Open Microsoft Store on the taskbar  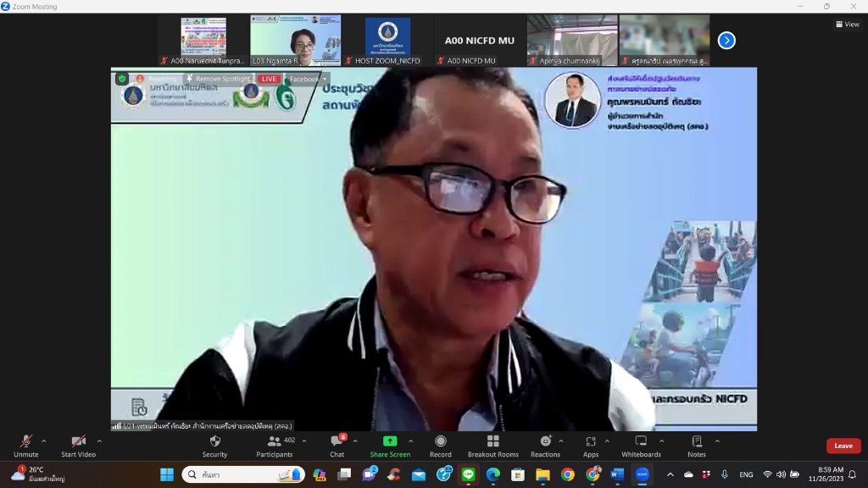click(518, 474)
